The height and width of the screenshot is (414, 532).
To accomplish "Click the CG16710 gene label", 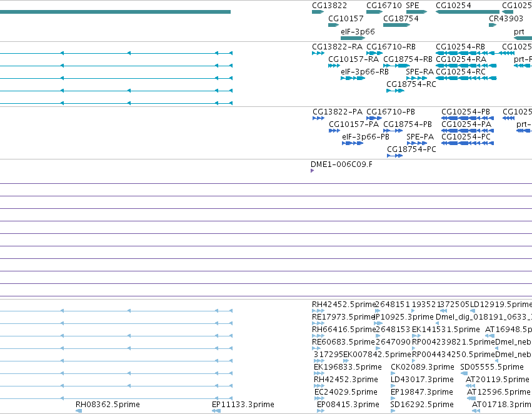I will pos(384,6).
